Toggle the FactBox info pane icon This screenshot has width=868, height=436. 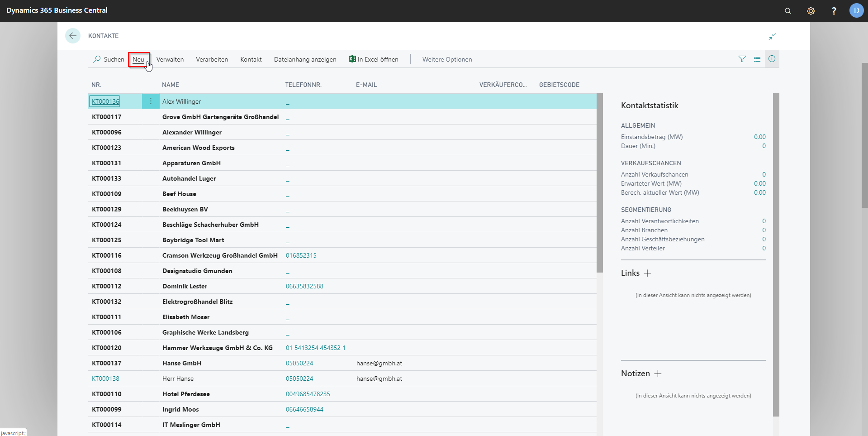click(772, 59)
